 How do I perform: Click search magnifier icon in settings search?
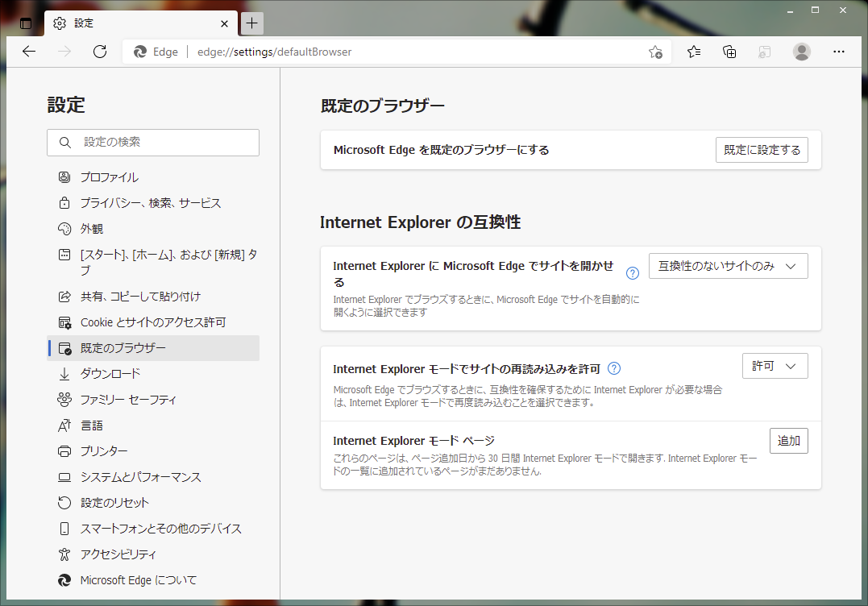click(x=65, y=142)
